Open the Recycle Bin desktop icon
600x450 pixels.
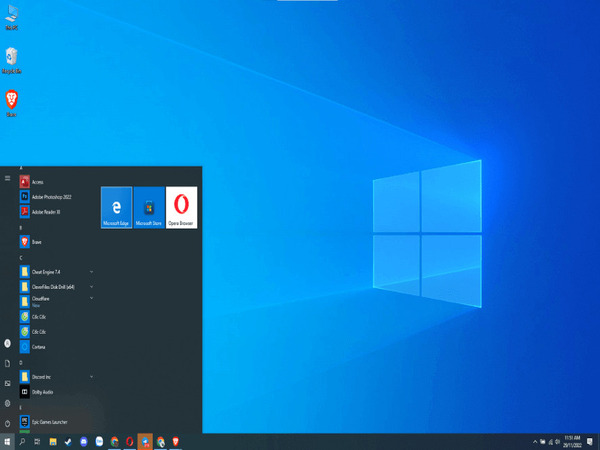pos(11,58)
